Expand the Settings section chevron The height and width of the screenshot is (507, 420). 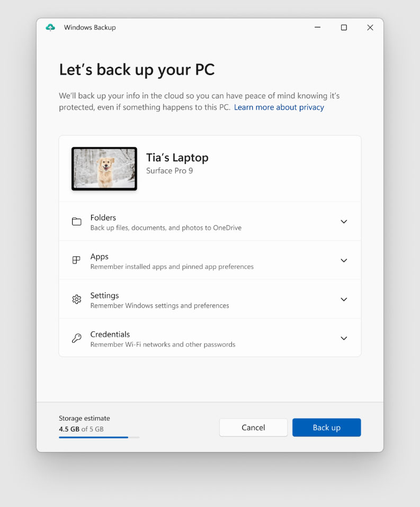tap(344, 300)
